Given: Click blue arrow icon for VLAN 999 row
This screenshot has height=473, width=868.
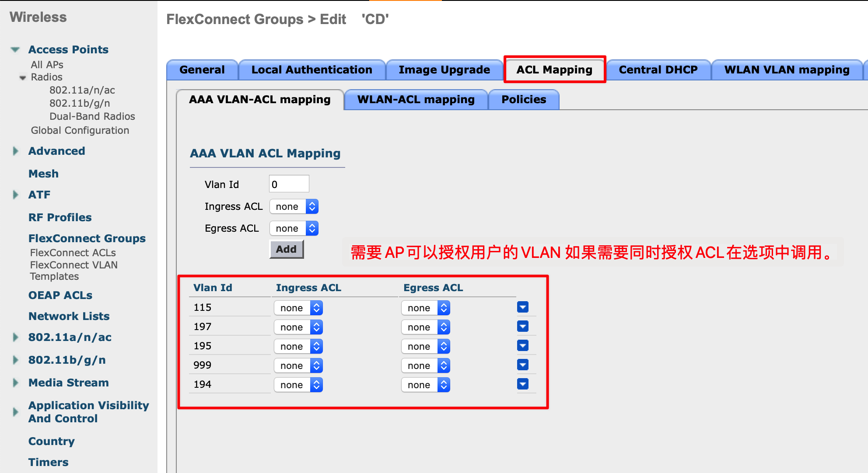Looking at the screenshot, I should [x=522, y=365].
